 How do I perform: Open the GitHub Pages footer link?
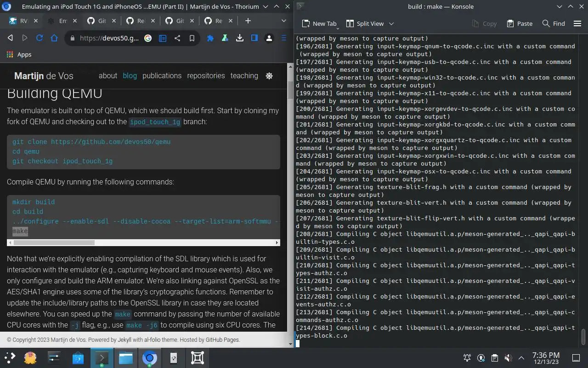click(222, 340)
